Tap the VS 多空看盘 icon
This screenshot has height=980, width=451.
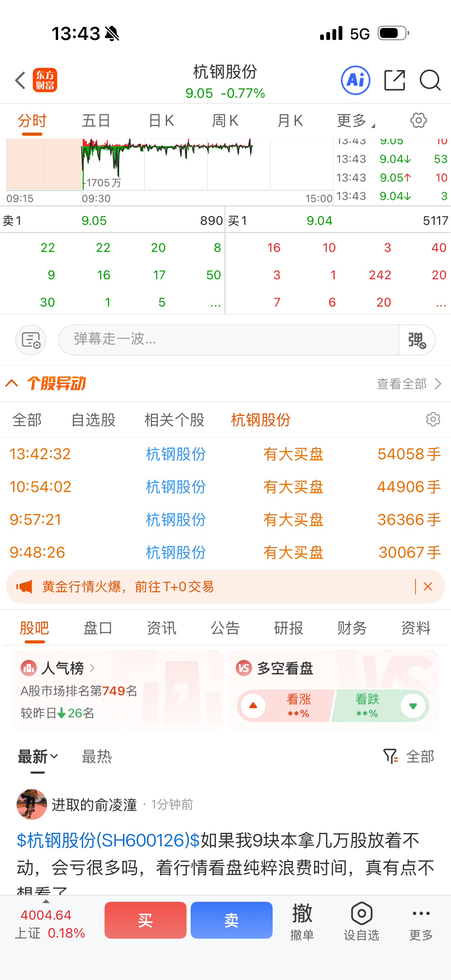click(244, 668)
